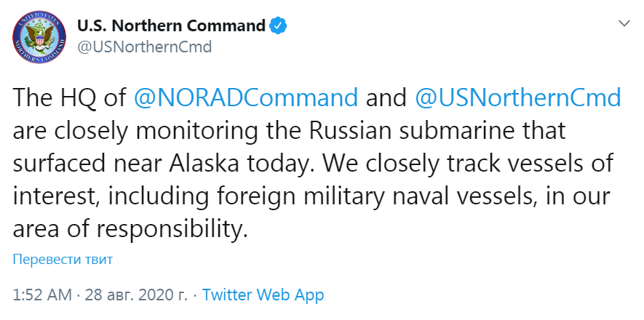644x320 pixels.
Task: Click the blue verified checkmark badge
Action: coord(279,26)
